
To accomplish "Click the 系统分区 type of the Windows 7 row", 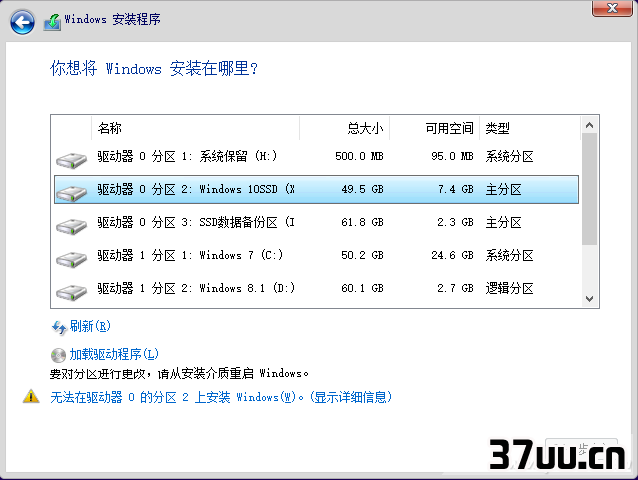I will [x=509, y=255].
